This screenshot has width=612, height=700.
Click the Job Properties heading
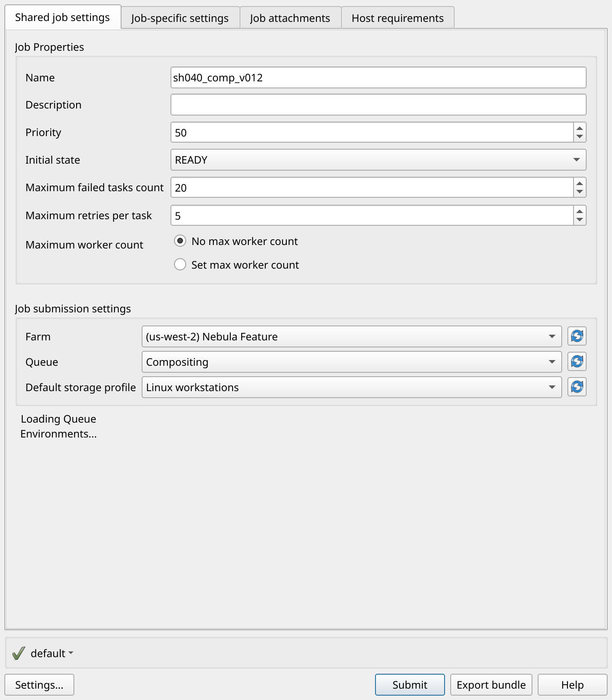[x=49, y=47]
